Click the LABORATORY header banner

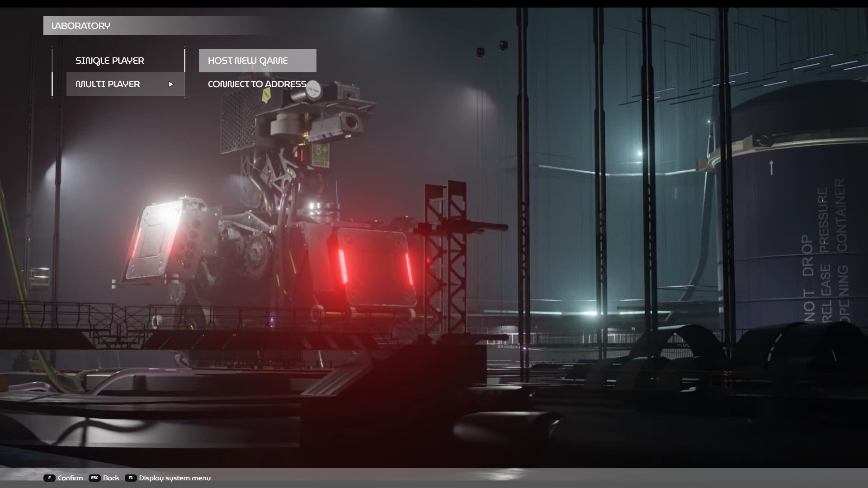pyautogui.click(x=81, y=26)
